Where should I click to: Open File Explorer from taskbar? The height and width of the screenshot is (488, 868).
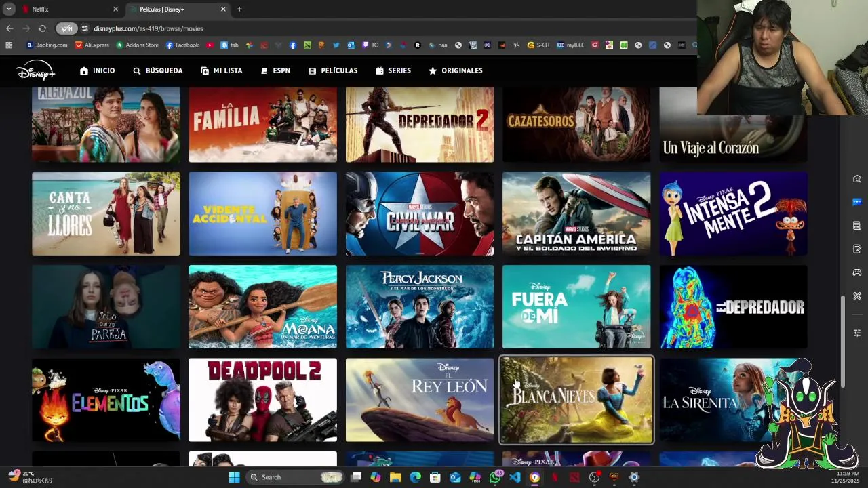point(395,477)
